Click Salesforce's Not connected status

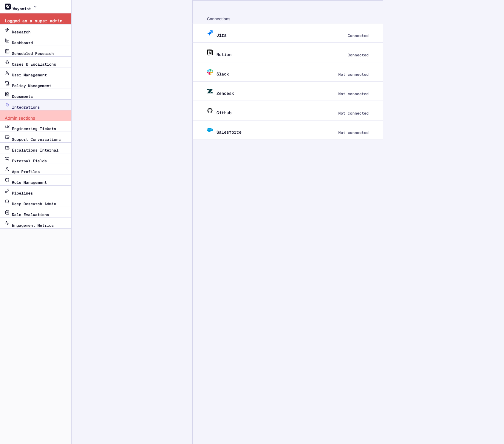(353, 133)
